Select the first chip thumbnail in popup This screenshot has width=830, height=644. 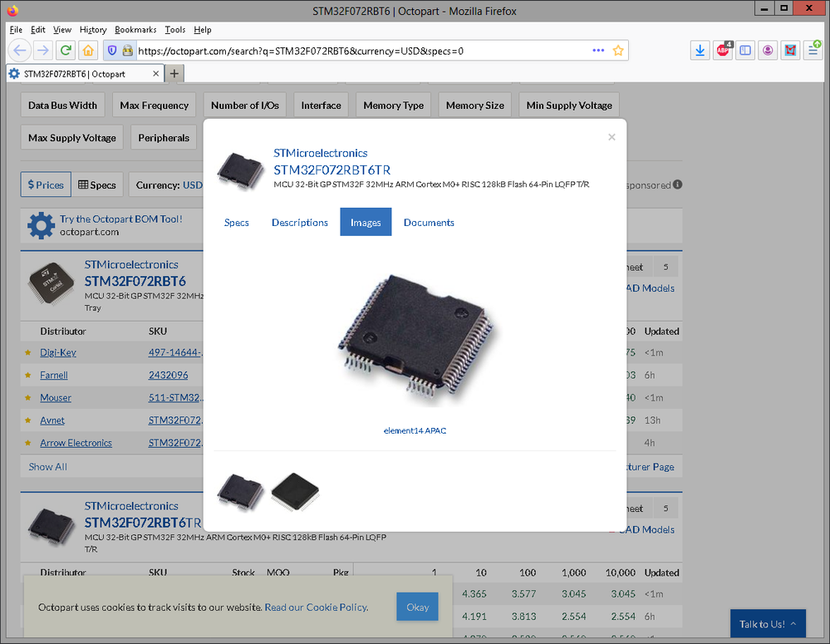coord(240,492)
